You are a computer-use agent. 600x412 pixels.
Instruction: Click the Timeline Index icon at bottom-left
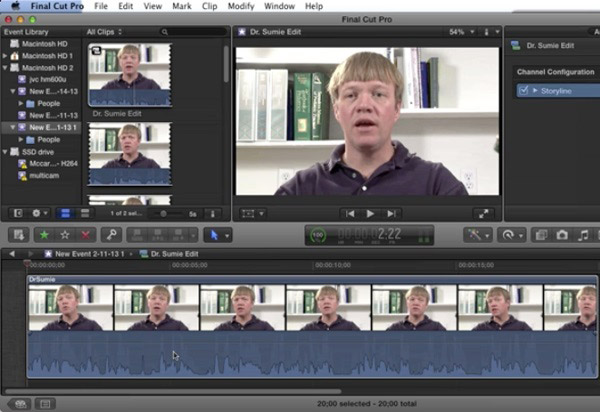22,404
